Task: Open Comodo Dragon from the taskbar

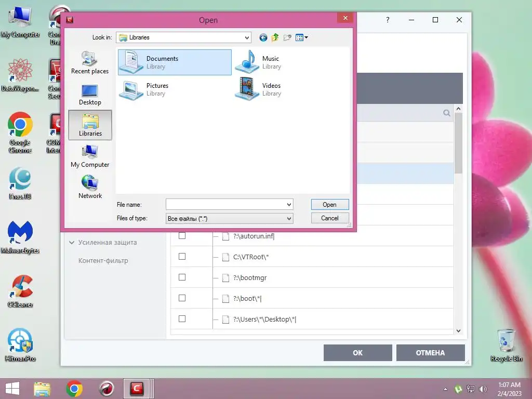Action: click(107, 389)
